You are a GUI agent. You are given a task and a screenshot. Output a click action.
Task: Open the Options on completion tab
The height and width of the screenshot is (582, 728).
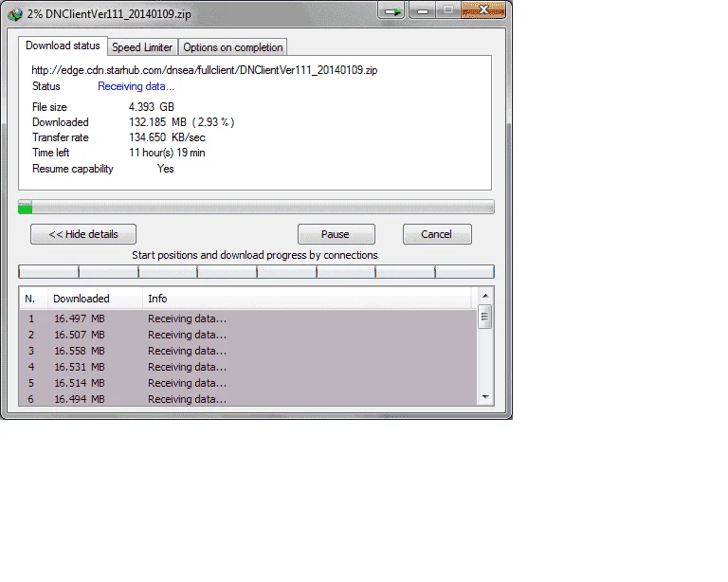coord(232,47)
